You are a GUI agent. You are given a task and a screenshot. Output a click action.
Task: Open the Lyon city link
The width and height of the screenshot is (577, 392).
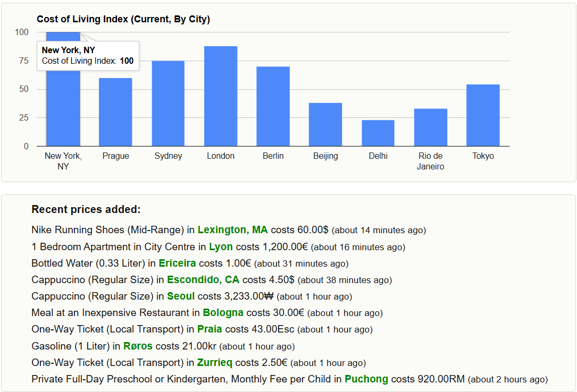click(221, 246)
